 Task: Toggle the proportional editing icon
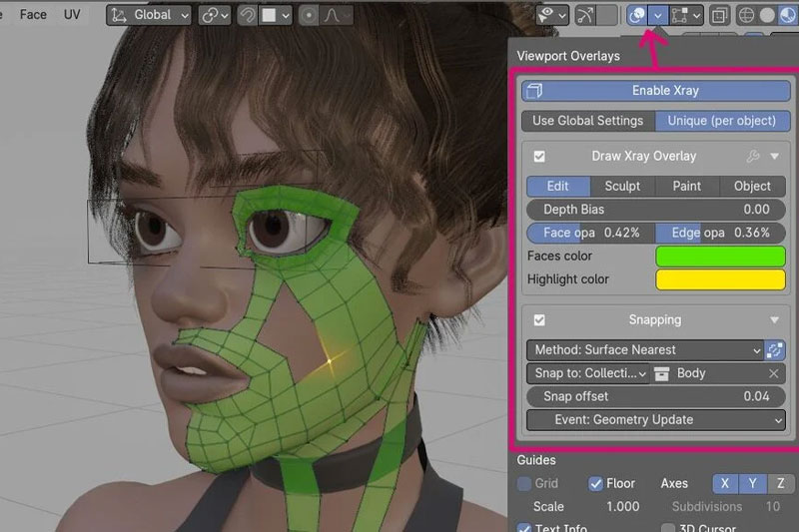tap(309, 15)
